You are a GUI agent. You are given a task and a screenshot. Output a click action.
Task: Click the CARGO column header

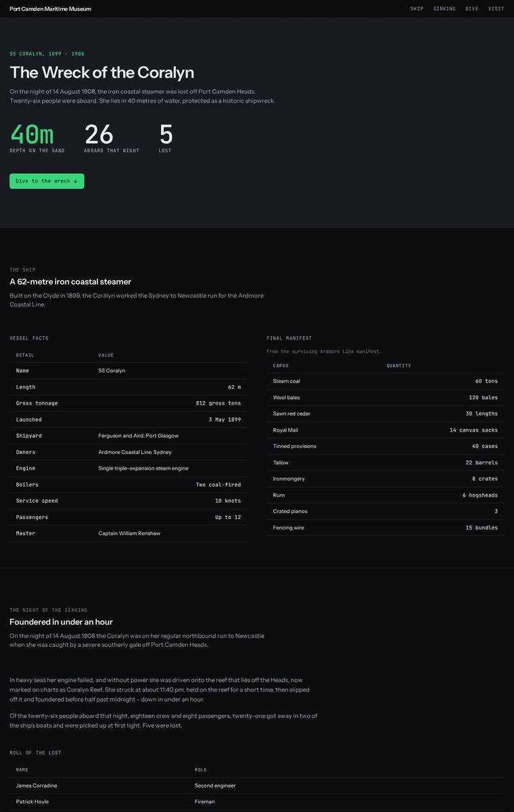click(x=281, y=365)
